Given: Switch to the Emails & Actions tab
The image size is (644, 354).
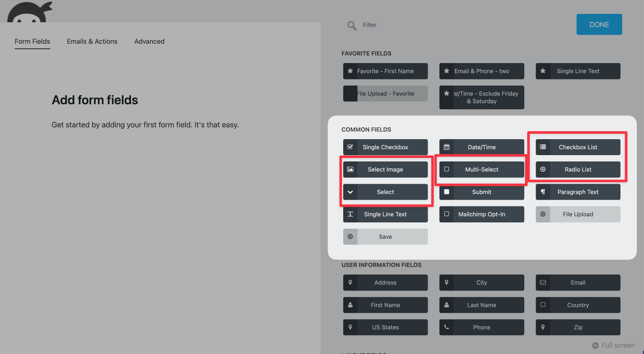Looking at the screenshot, I should pos(92,41).
